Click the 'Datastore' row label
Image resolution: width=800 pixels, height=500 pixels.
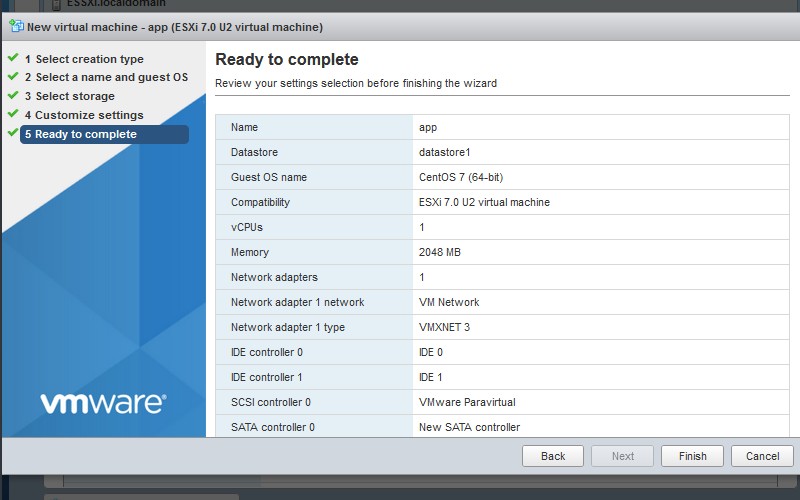(254, 152)
